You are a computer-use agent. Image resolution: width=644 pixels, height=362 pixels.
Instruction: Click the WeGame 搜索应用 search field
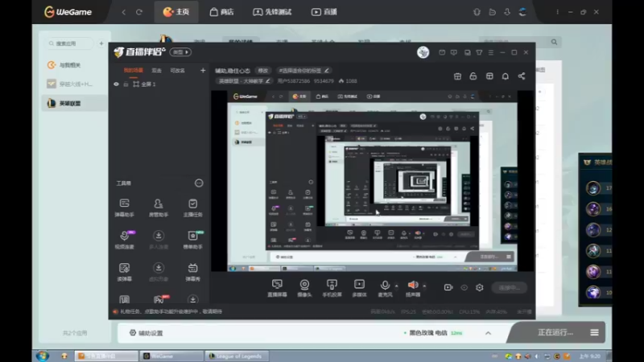pyautogui.click(x=70, y=43)
